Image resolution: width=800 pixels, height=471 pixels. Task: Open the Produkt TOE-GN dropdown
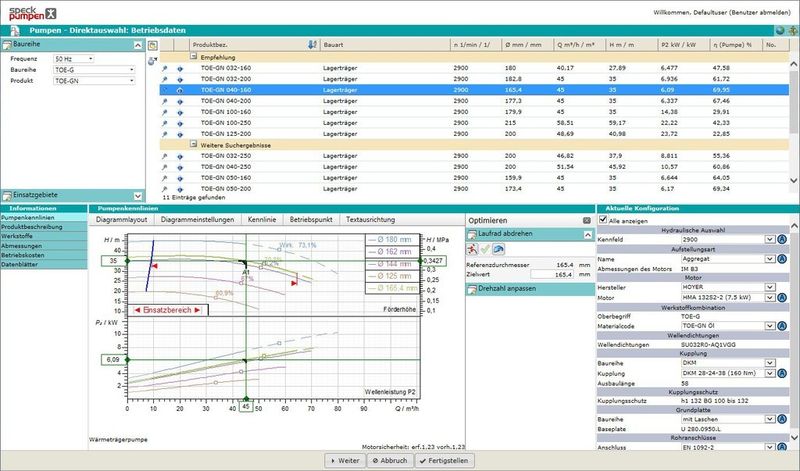[x=94, y=81]
